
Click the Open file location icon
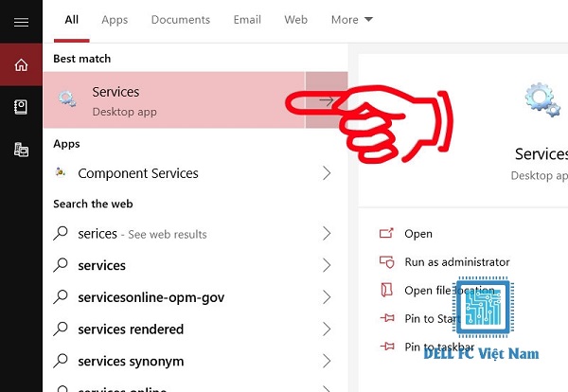point(386,290)
